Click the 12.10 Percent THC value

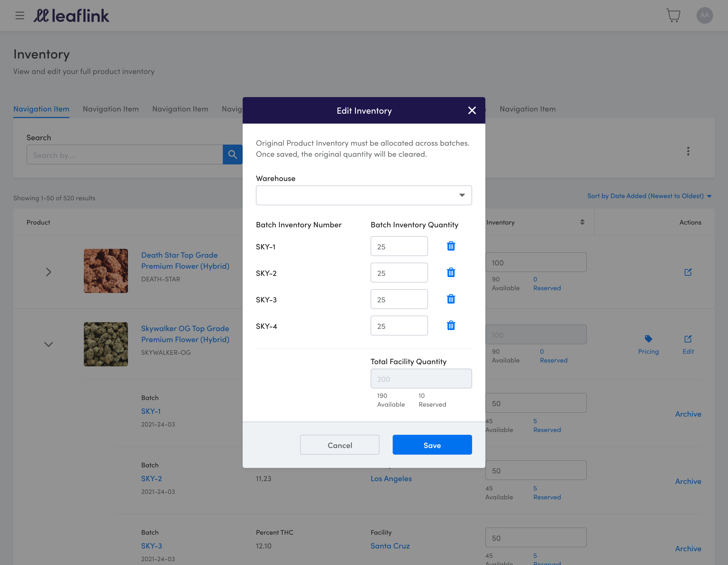(264, 546)
